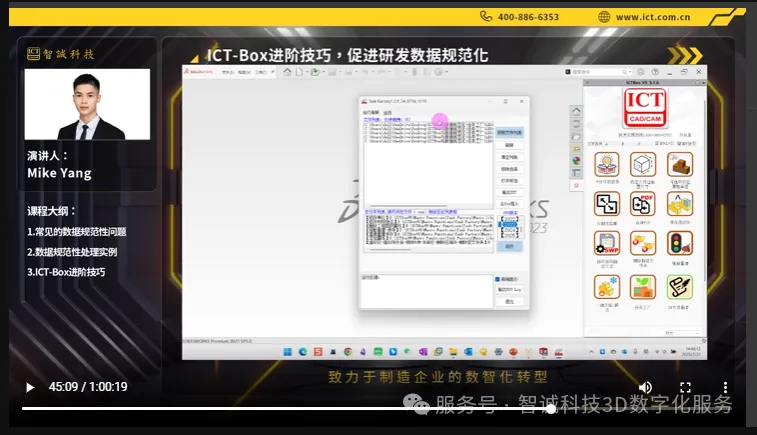Image resolution: width=757 pixels, height=435 pixels.
Task: Launch Microsoft Edge from the taskbar
Action: click(x=303, y=352)
